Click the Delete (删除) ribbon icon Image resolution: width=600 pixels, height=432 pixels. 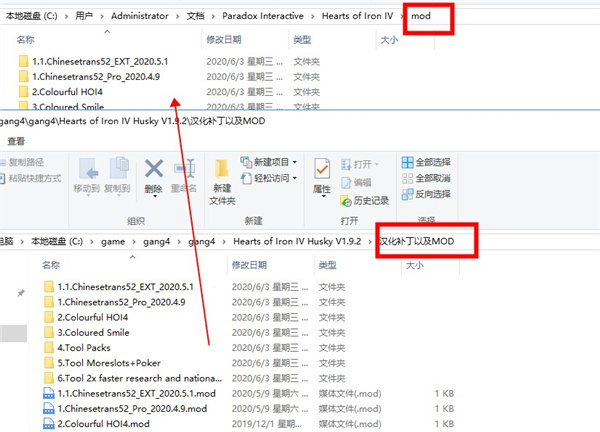(154, 169)
